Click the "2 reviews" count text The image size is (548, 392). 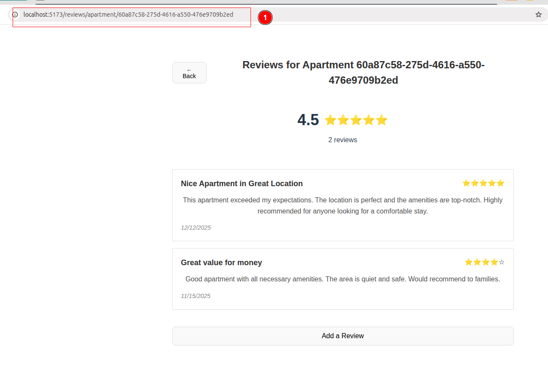pyautogui.click(x=343, y=140)
